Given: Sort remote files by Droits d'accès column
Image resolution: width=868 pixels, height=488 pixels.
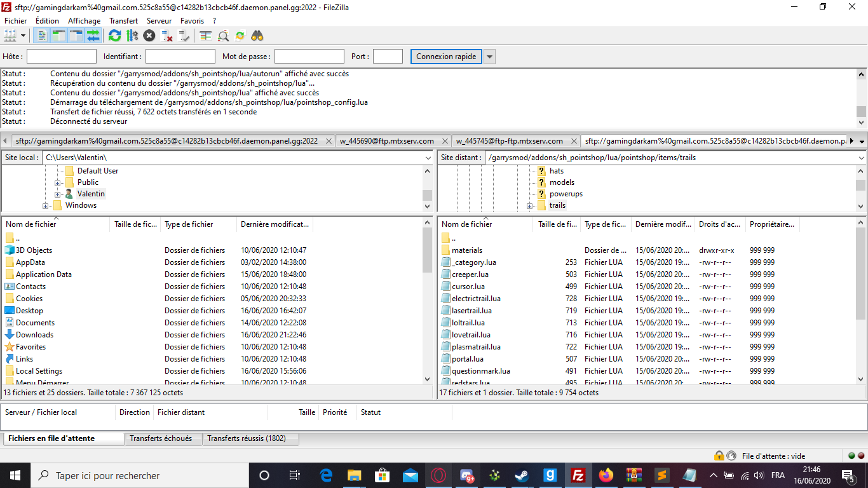Looking at the screenshot, I should point(720,224).
